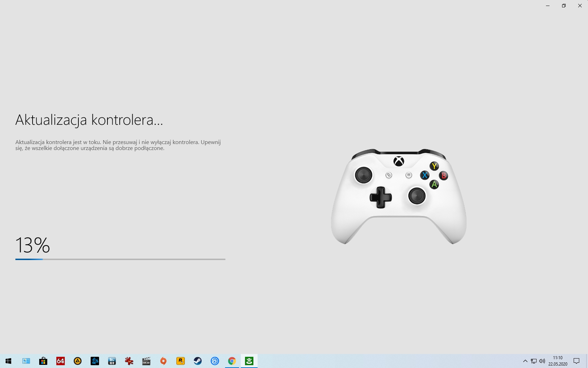
Task: Select the Xbox Accessories app taskbar icon
Action: pos(249,361)
